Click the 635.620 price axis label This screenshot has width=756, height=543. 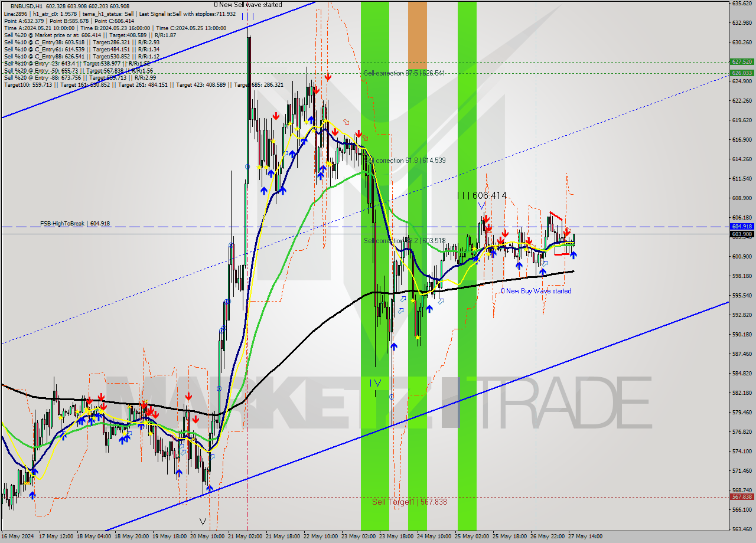pos(741,4)
